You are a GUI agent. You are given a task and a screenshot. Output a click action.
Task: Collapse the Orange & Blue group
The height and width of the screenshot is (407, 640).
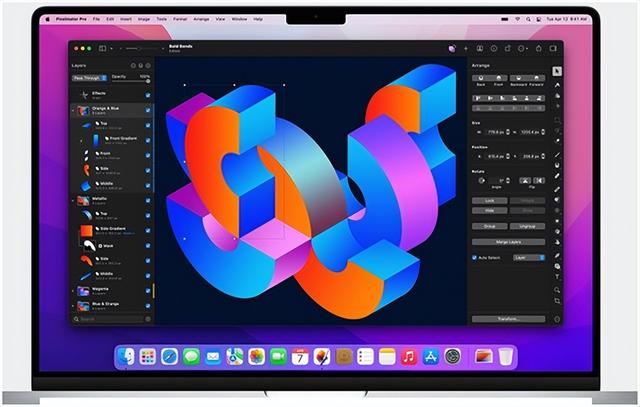pyautogui.click(x=73, y=110)
